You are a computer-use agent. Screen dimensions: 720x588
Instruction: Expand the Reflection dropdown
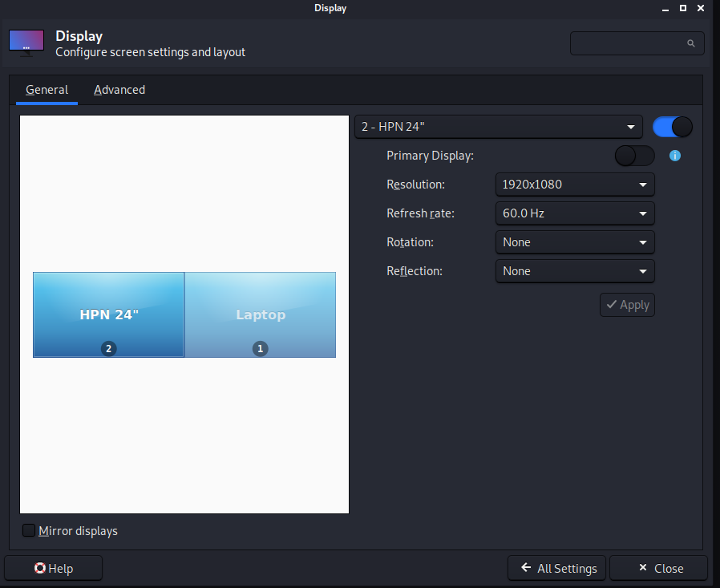pos(574,271)
